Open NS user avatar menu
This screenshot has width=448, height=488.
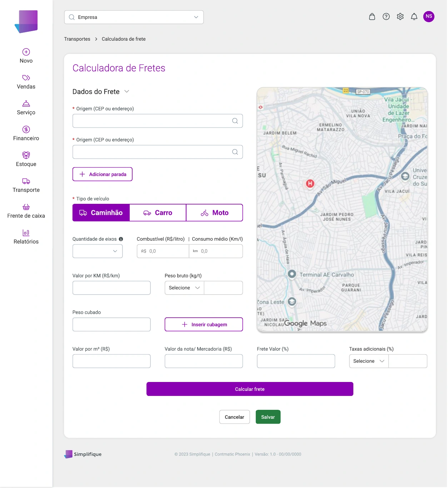coord(429,16)
